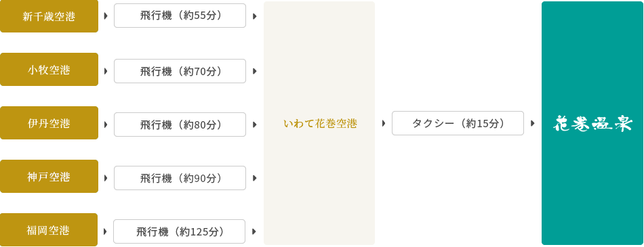Click the 飛行機(約70分) box

point(180,71)
